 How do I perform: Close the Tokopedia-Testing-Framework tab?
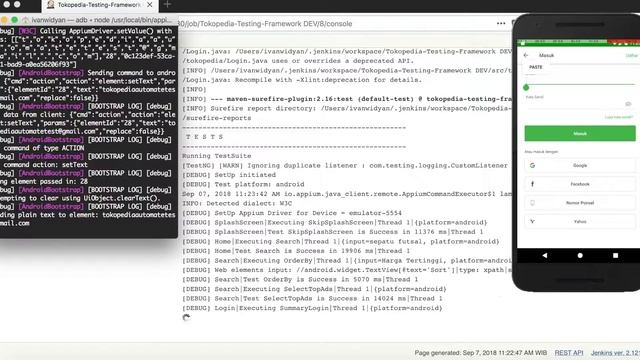pyautogui.click(x=150, y=5)
